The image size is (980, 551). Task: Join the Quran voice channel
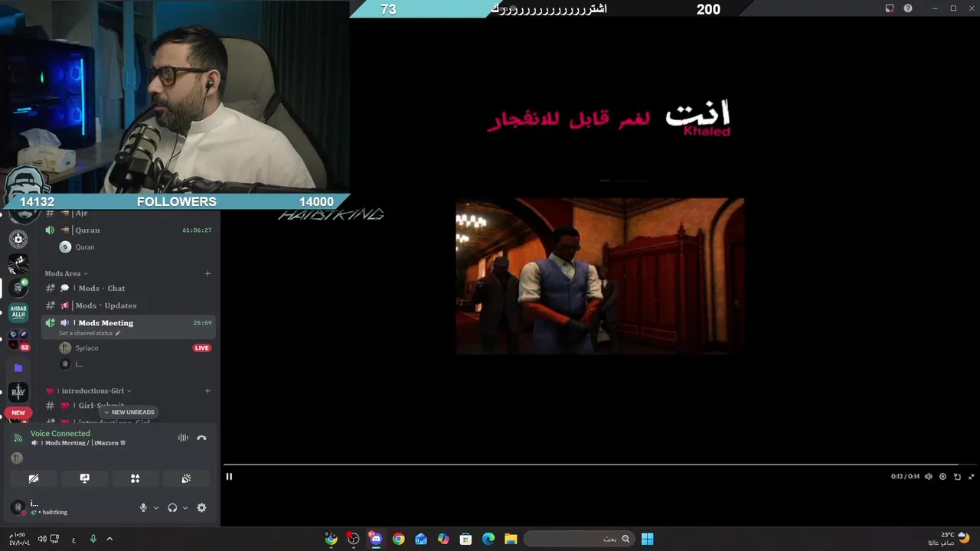click(129, 230)
